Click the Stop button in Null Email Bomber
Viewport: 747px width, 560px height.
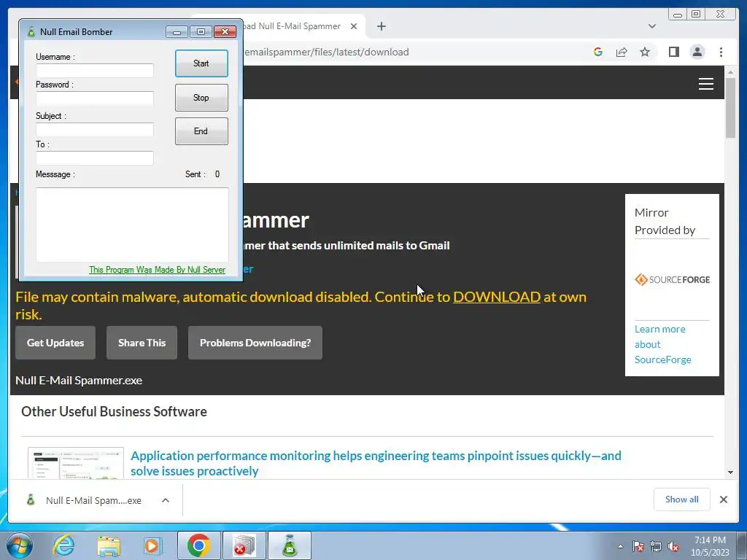(x=201, y=98)
